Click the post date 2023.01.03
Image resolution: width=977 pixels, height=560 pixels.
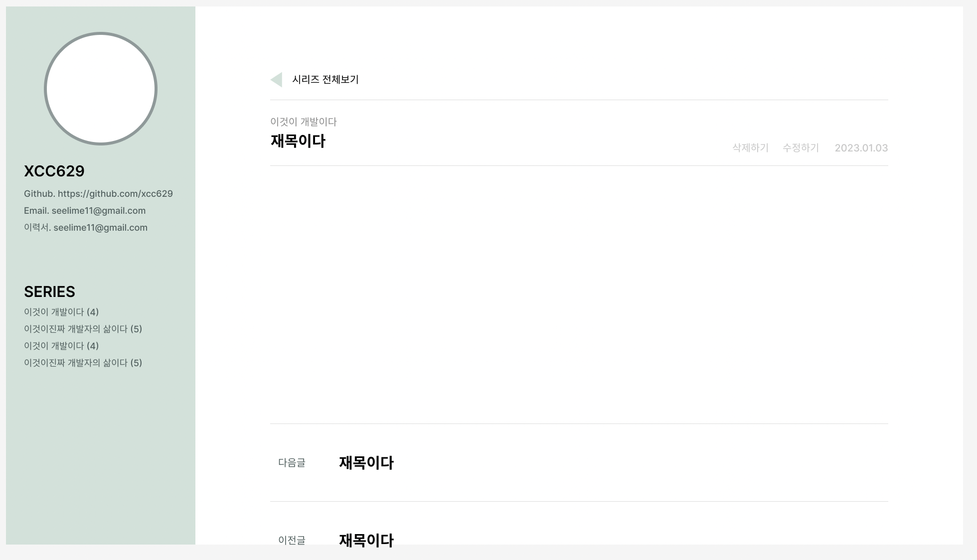tap(861, 147)
